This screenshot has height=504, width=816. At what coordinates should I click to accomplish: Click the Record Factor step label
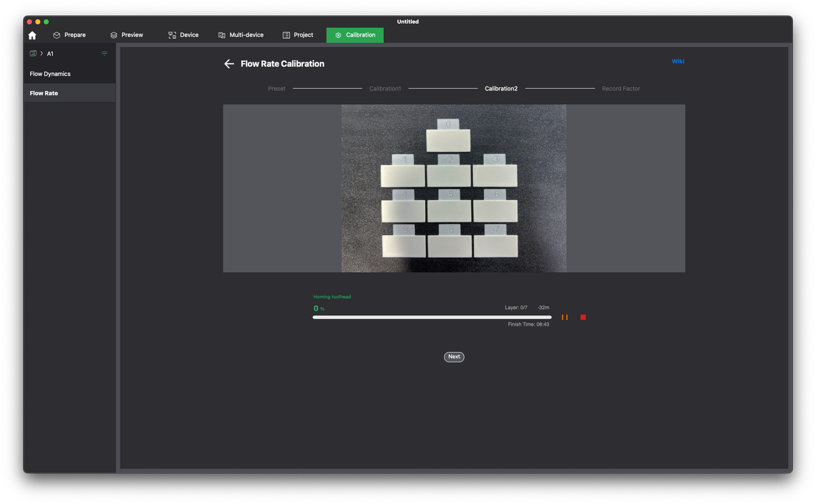click(621, 89)
